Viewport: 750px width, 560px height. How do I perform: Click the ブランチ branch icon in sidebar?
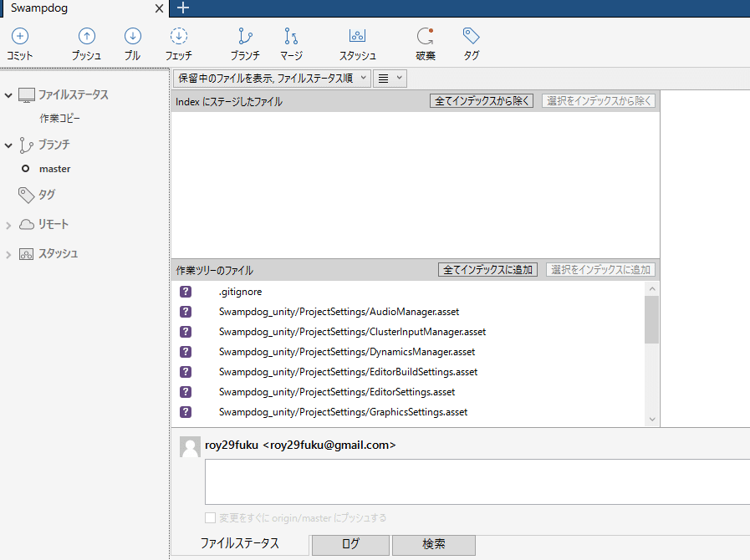pos(26,145)
